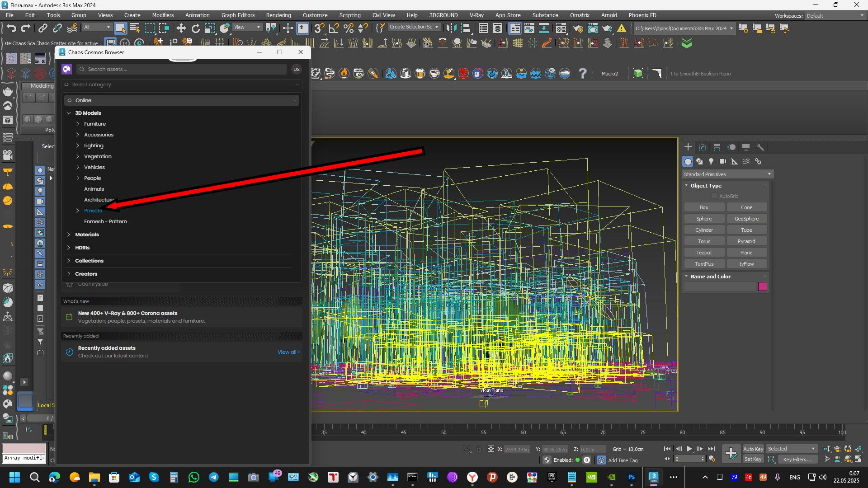Expand the Vegetation category
Image resolution: width=868 pixels, height=488 pixels.
(78, 156)
